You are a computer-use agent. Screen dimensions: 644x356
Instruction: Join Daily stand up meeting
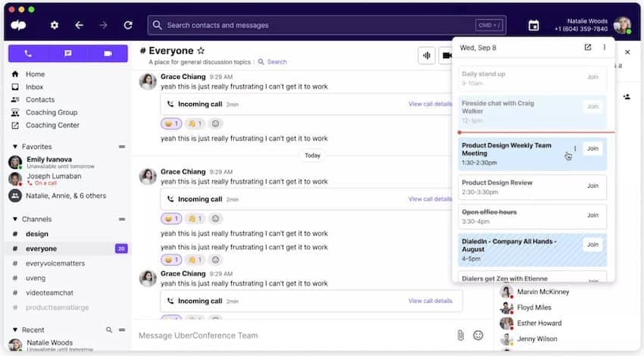(592, 77)
